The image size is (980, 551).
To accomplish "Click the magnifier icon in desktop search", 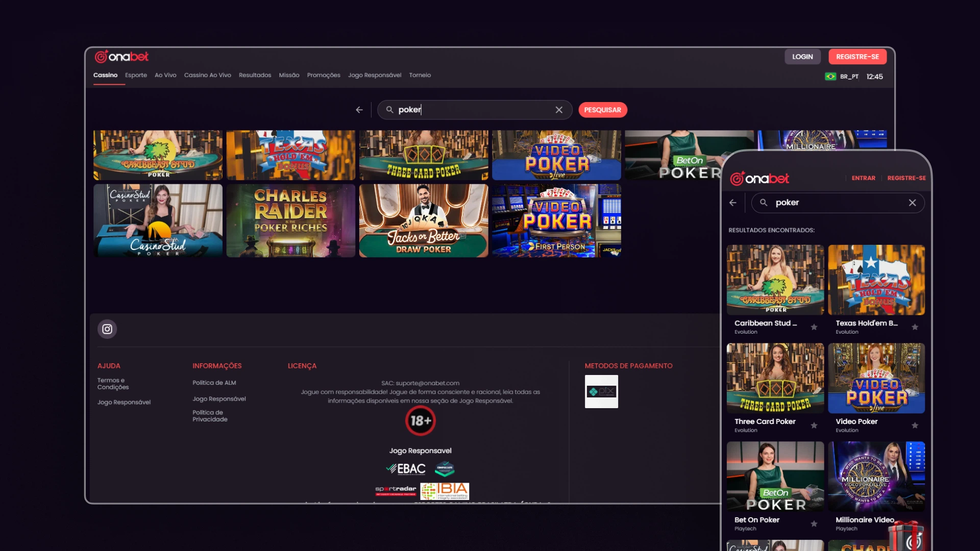I will pyautogui.click(x=389, y=110).
